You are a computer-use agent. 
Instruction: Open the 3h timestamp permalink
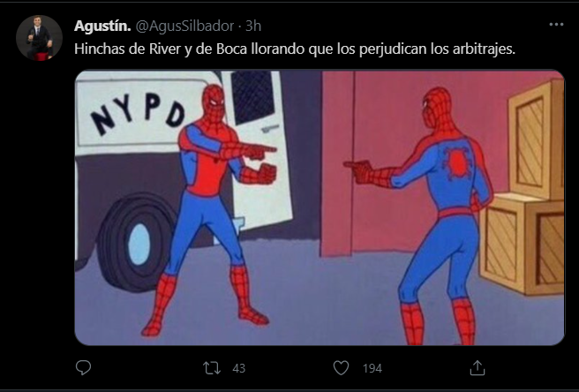[x=253, y=26]
